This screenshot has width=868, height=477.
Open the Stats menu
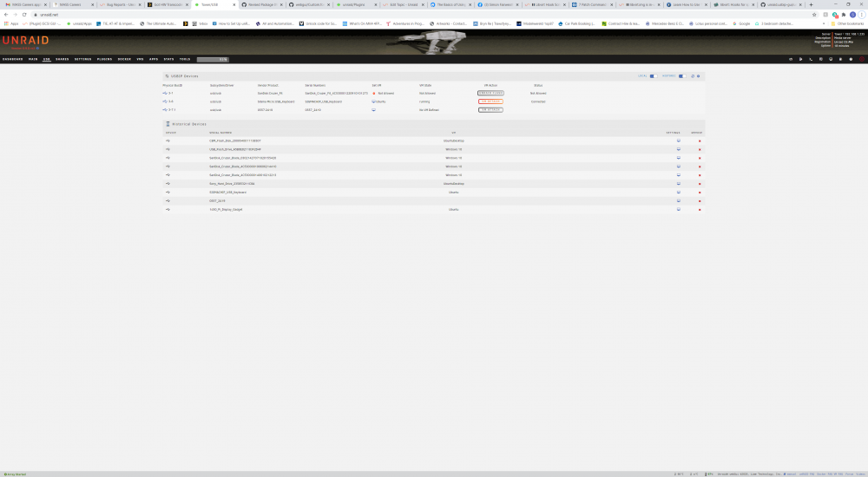click(169, 59)
